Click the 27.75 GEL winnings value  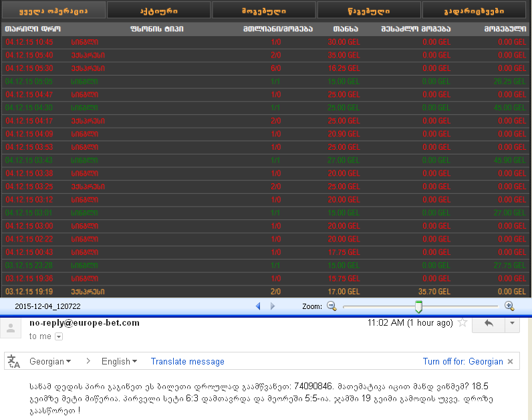pyautogui.click(x=509, y=265)
